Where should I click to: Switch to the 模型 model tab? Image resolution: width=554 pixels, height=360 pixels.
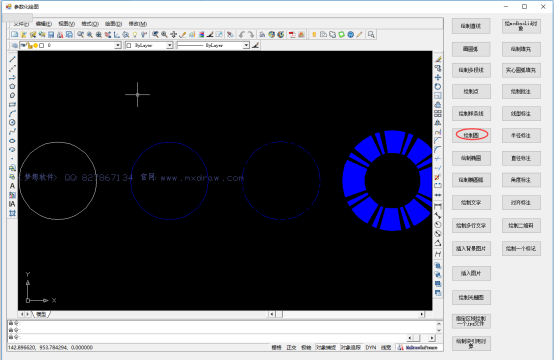[x=41, y=314]
